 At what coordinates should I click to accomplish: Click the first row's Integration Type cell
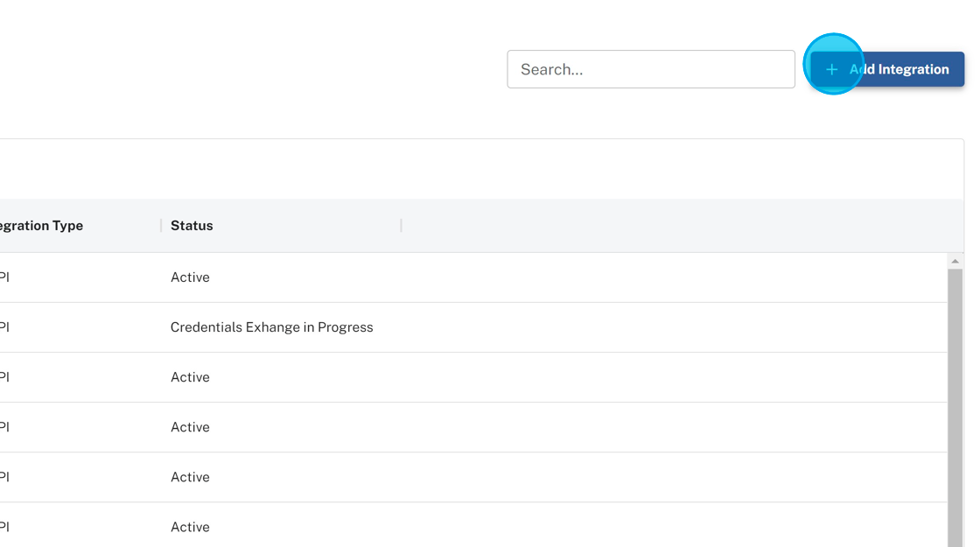coord(4,277)
